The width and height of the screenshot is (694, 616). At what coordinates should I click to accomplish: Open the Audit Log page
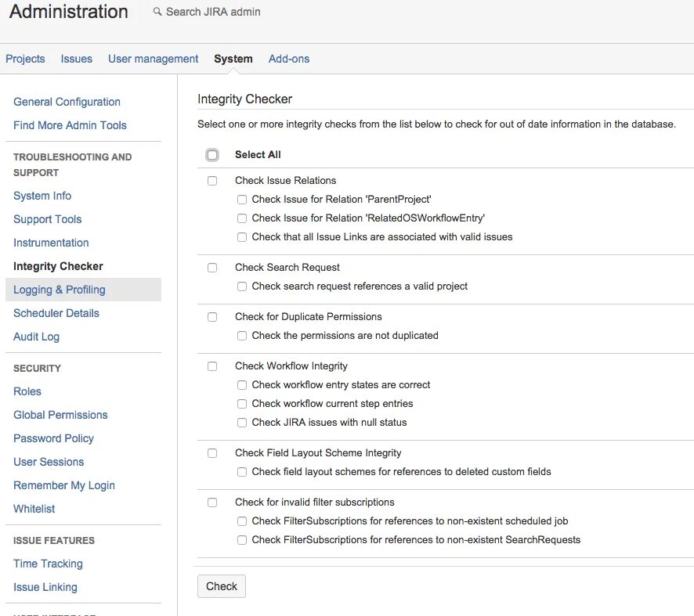tap(36, 337)
